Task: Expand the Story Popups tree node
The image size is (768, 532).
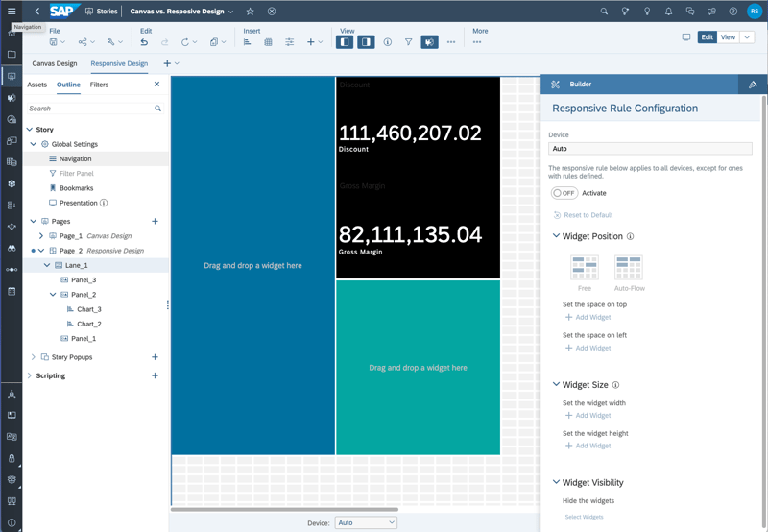Action: click(x=33, y=357)
